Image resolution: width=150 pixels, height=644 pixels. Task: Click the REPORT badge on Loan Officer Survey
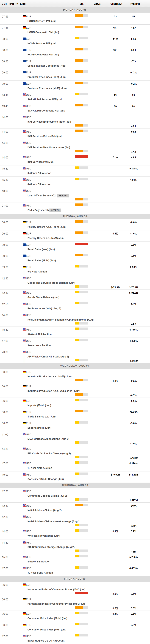(x=63, y=196)
